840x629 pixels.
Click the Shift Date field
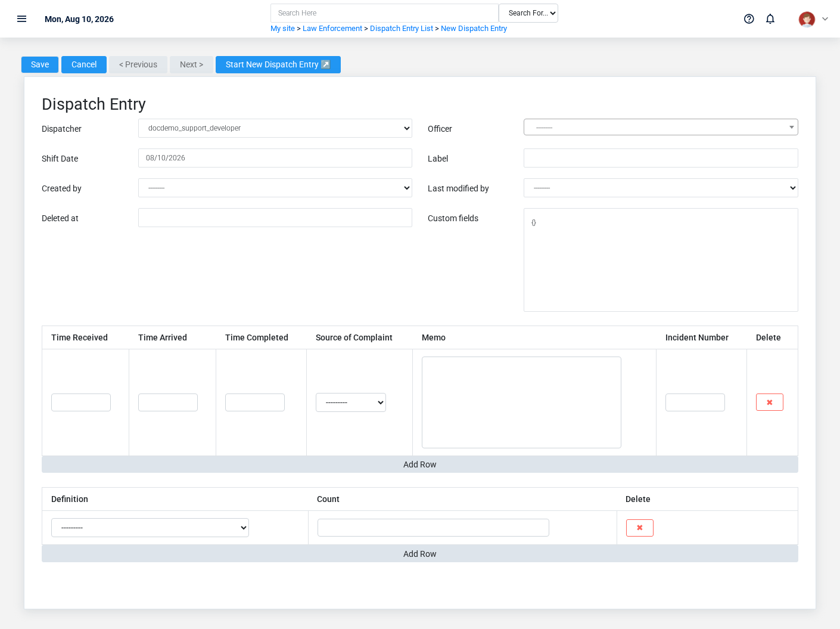click(275, 158)
